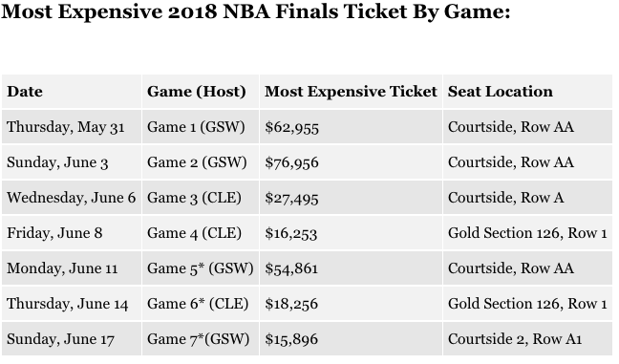
Task: Select the Wednesday, June 6 date cell
Action: pyautogui.click(x=71, y=198)
